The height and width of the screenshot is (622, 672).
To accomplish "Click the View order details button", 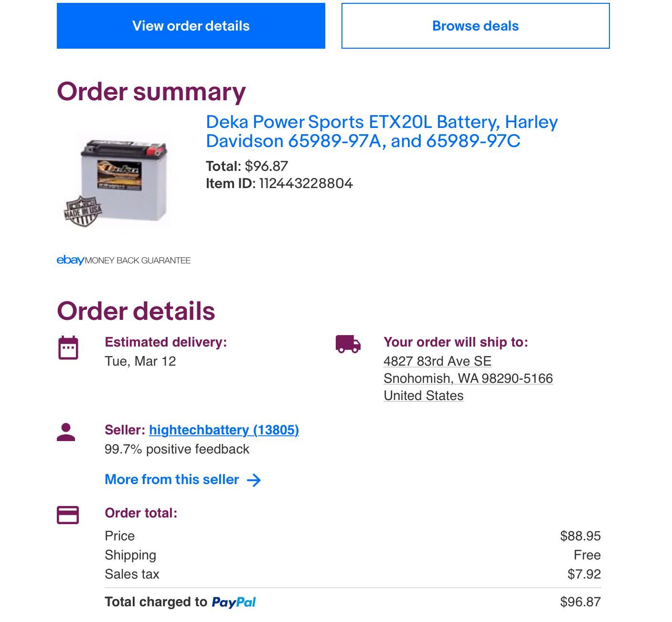I will pyautogui.click(x=191, y=26).
